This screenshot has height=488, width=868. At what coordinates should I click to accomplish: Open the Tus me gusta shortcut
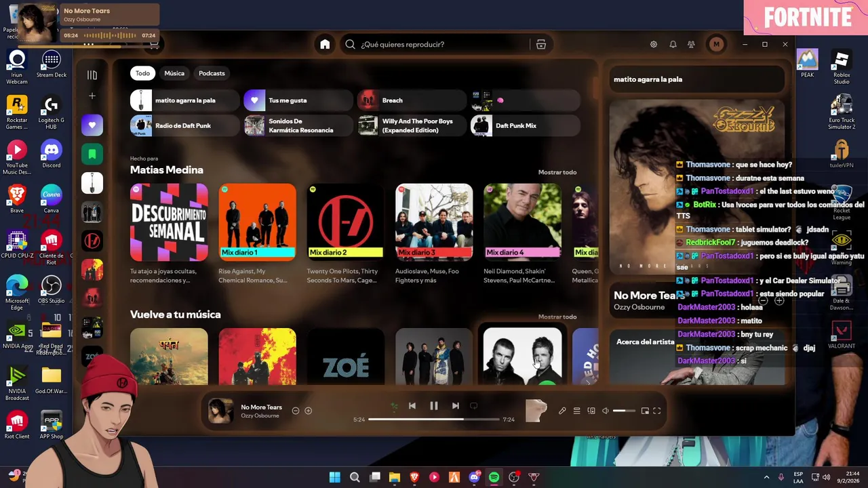tap(298, 100)
